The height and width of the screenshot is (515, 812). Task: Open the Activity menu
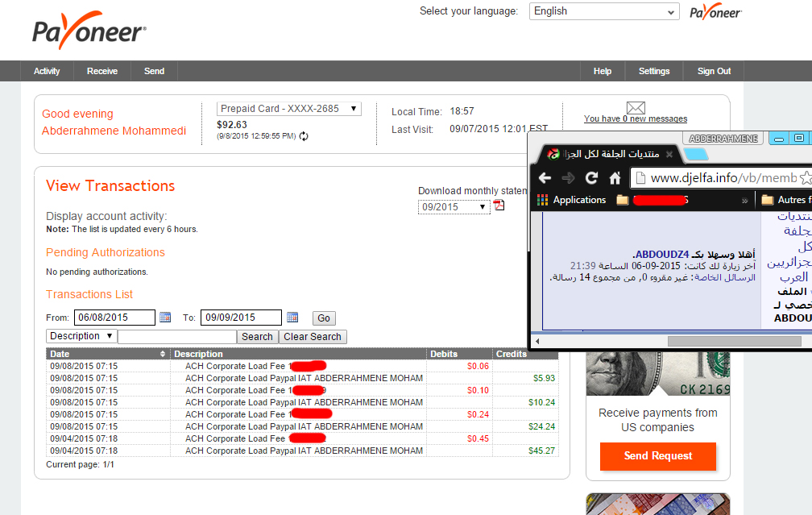pyautogui.click(x=47, y=71)
